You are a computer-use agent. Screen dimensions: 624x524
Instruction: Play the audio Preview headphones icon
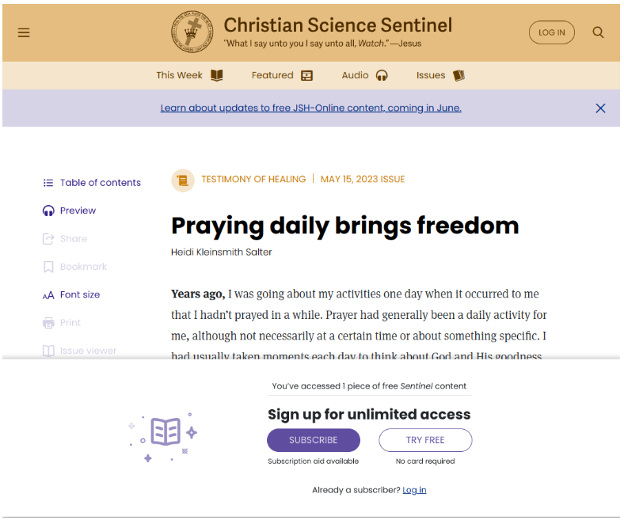tap(48, 210)
